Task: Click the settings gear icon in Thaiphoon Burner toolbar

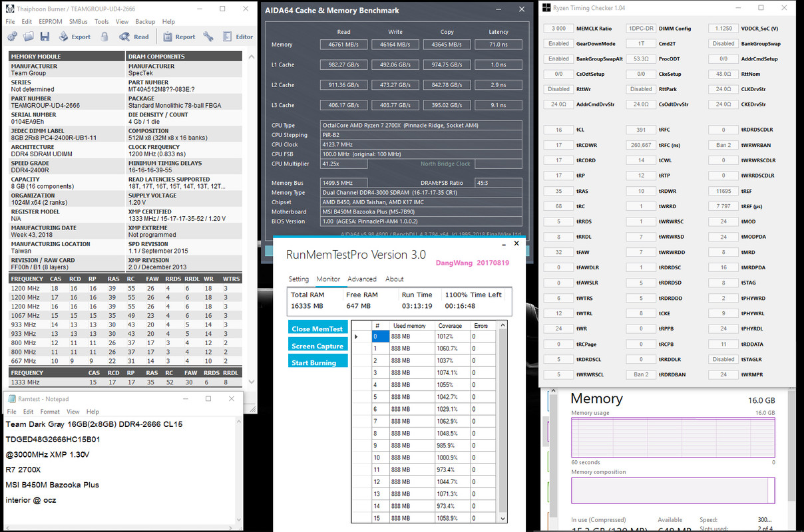Action: tap(12, 37)
